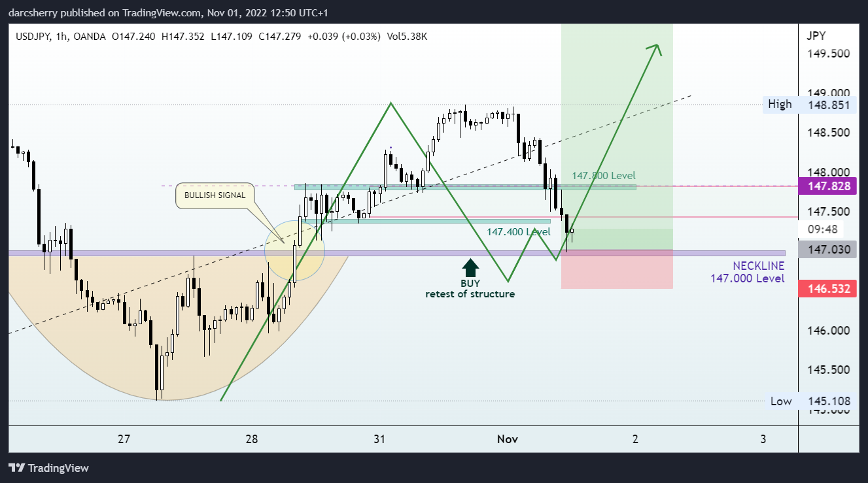Click the Low 145.108 label

[811, 401]
